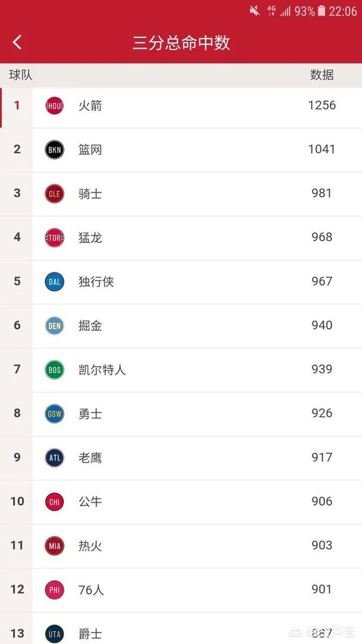Tap the back arrow to return
The height and width of the screenshot is (644, 362).
pos(17,42)
